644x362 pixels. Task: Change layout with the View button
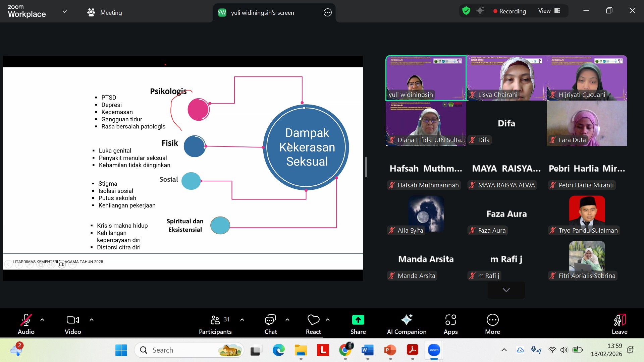point(549,11)
